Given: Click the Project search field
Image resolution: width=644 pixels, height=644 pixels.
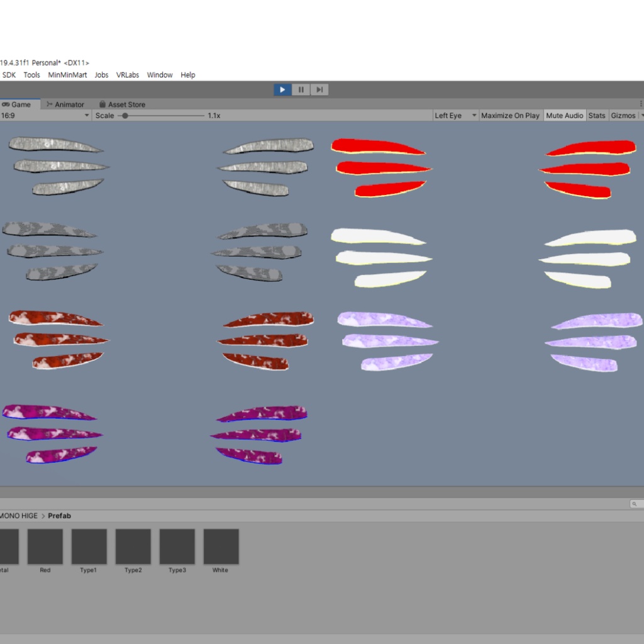Looking at the screenshot, I should (636, 504).
